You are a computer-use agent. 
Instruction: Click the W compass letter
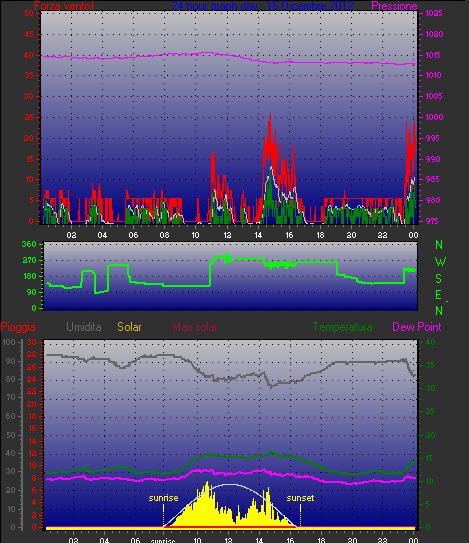pyautogui.click(x=440, y=261)
